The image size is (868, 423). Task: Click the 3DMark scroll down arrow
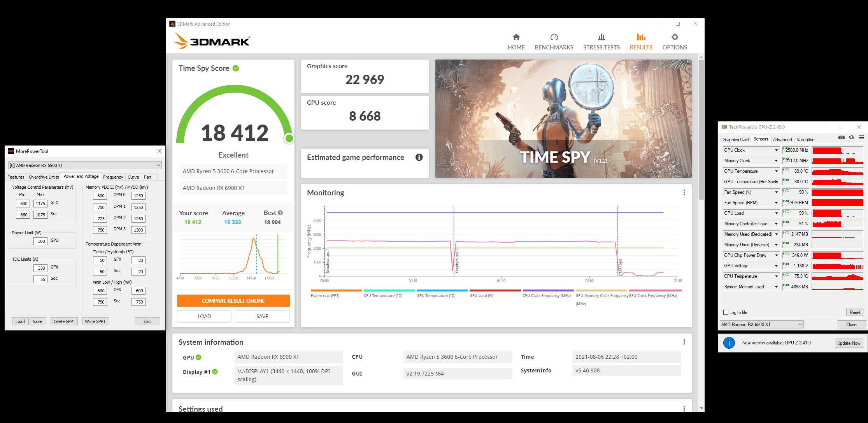[701, 408]
